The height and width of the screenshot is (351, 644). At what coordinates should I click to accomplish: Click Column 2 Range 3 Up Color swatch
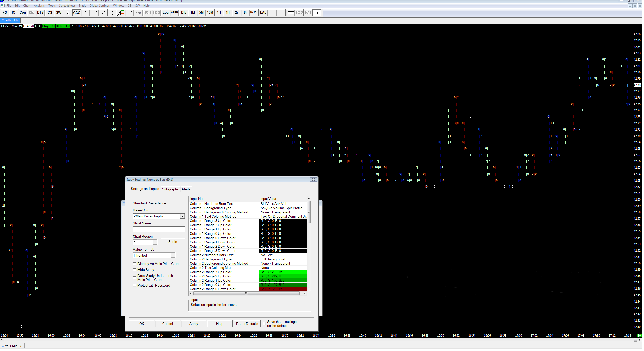pyautogui.click(x=283, y=272)
